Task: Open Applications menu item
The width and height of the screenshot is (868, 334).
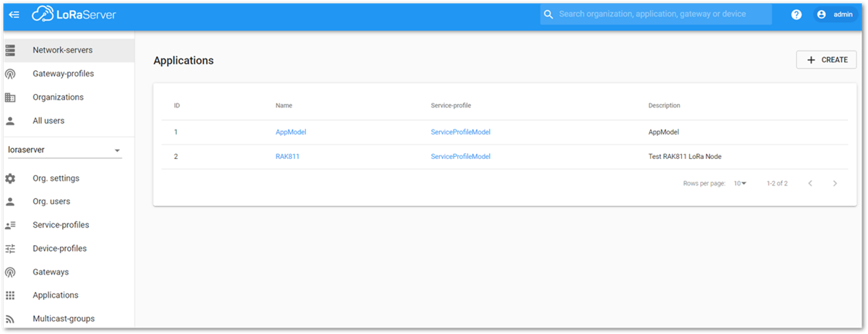Action: click(68, 295)
